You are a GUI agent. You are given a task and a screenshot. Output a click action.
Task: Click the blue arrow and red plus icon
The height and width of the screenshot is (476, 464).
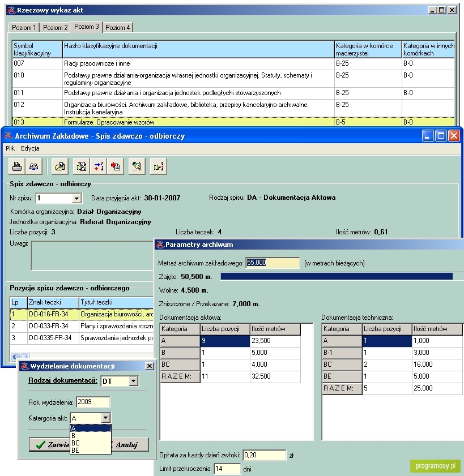click(99, 166)
